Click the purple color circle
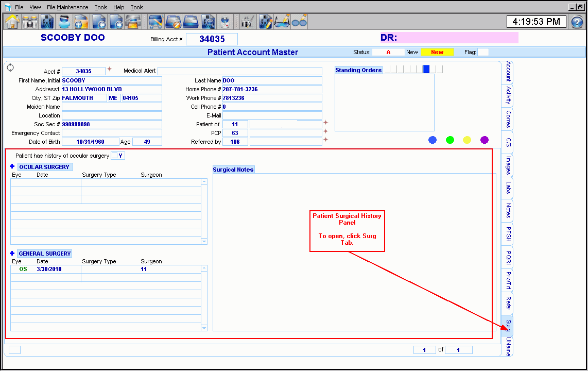588x371 pixels. pyautogui.click(x=484, y=140)
